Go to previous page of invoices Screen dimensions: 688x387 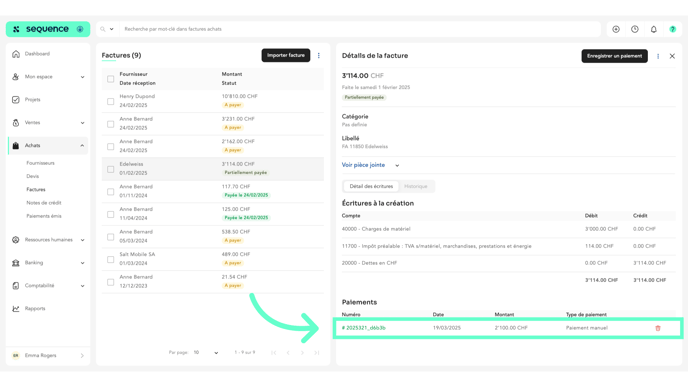click(288, 353)
